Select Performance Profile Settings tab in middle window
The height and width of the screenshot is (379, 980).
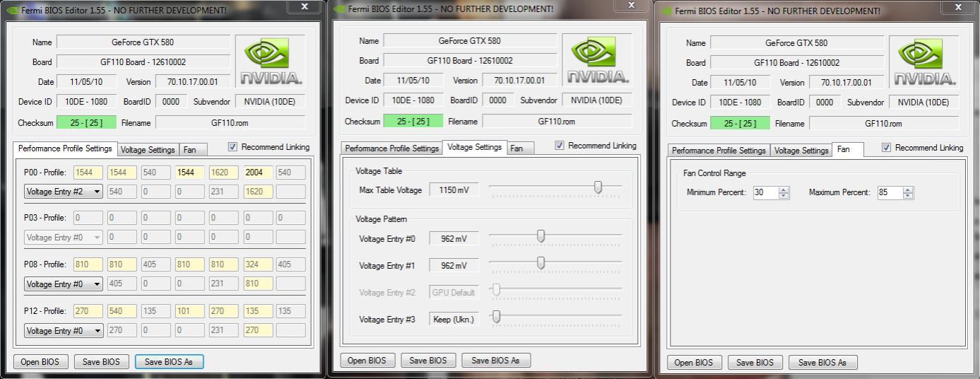391,148
